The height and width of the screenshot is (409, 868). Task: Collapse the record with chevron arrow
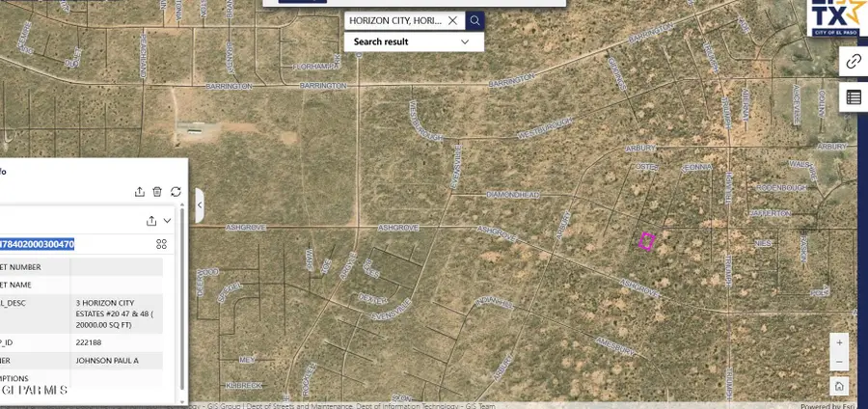pyautogui.click(x=167, y=221)
